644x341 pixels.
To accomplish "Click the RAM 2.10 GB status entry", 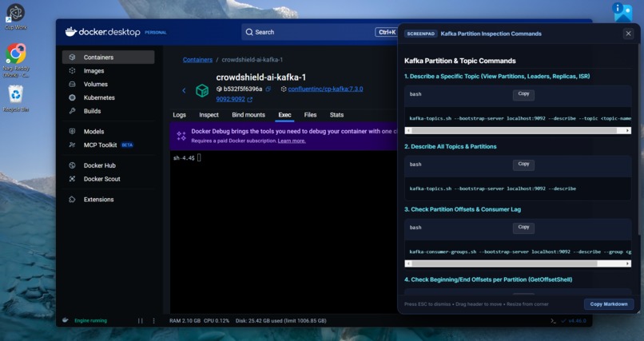I will (x=185, y=321).
